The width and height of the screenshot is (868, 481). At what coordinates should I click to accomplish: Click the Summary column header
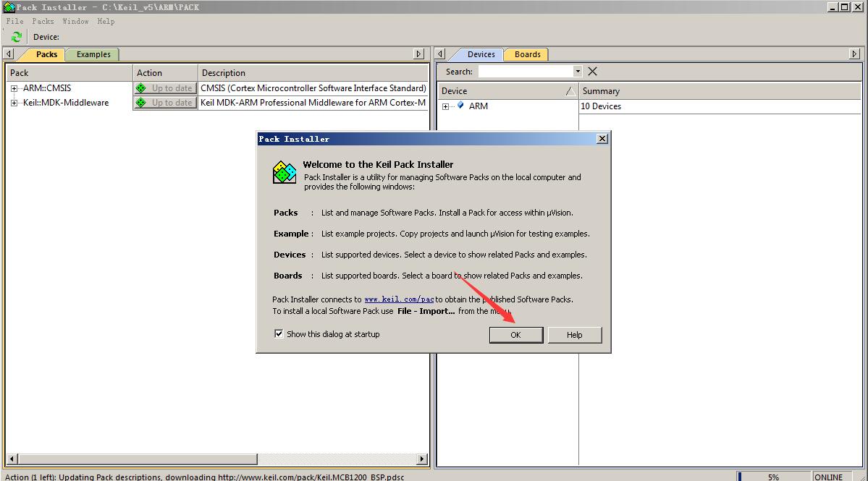(x=720, y=91)
